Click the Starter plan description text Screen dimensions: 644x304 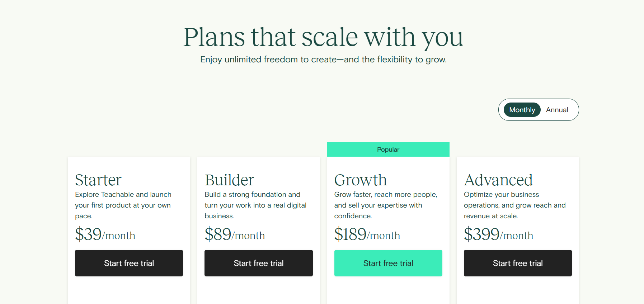click(123, 205)
